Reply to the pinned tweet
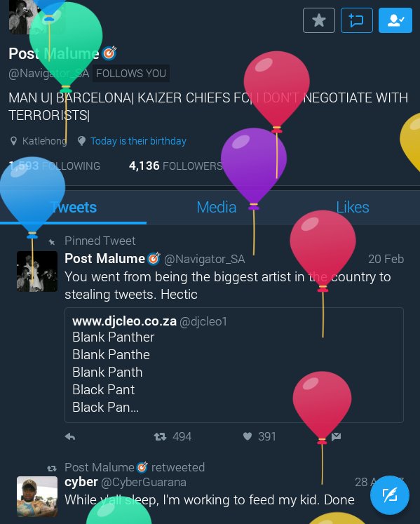 point(70,436)
